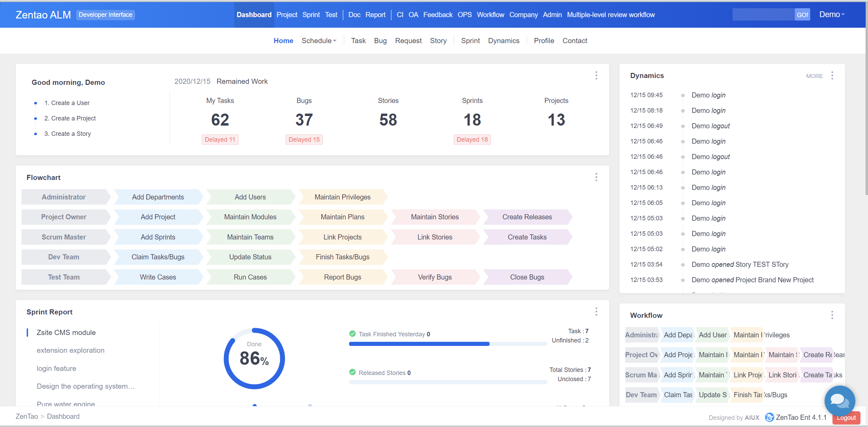Open the Flowchart panel three-dot menu
The height and width of the screenshot is (427, 868).
tap(596, 177)
